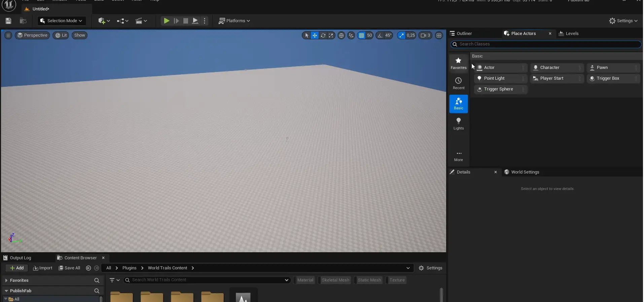
Task: Switch to the Details tab
Action: pyautogui.click(x=463, y=172)
